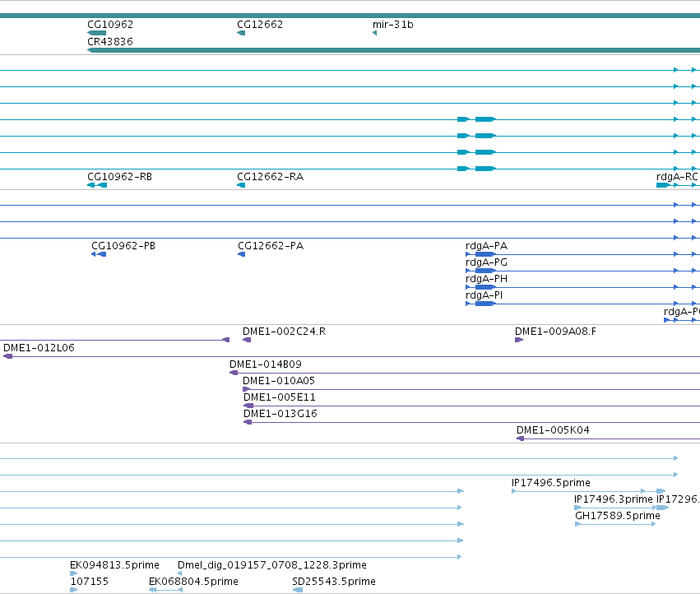Screen dimensions: 700x594
Task: Click the IP17496.3prime EST label
Action: coord(614,499)
